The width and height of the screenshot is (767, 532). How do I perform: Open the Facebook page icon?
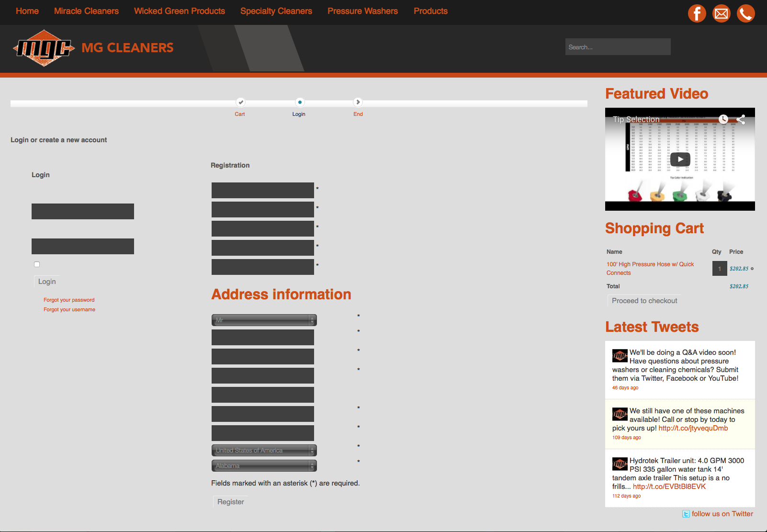point(697,13)
